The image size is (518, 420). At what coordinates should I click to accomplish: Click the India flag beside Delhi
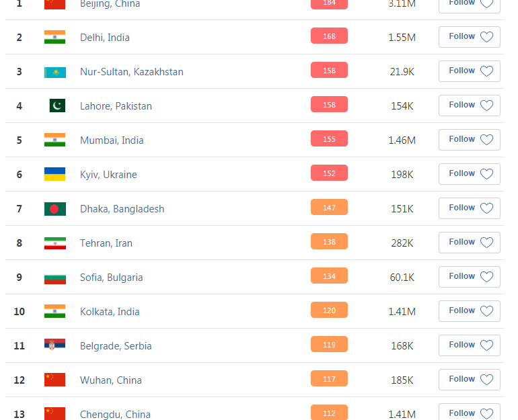[55, 37]
